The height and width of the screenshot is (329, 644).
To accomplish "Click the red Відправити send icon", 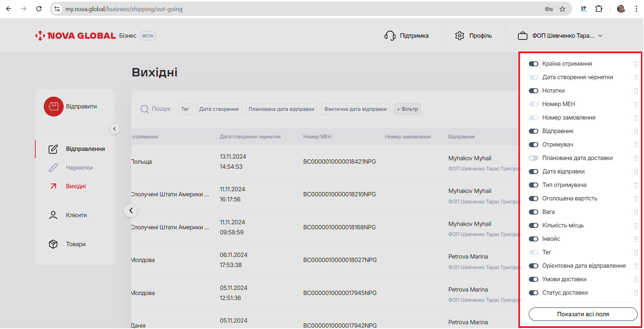I will [54, 106].
